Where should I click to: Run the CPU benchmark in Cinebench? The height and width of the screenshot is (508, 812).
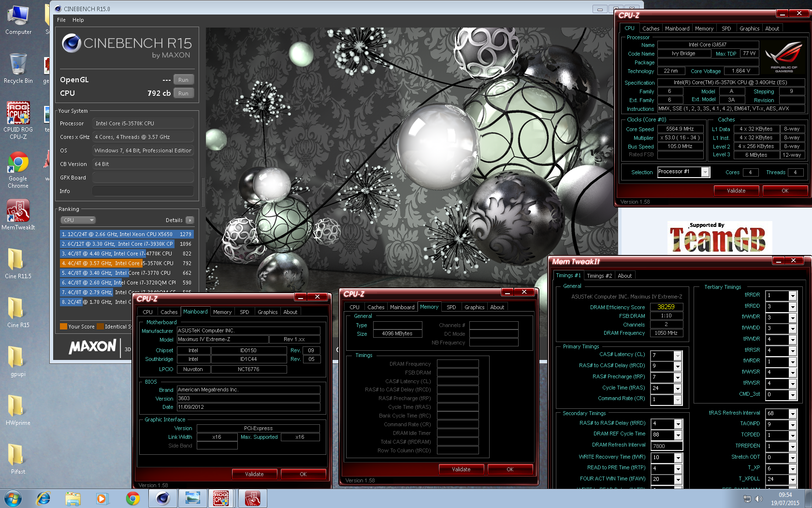pos(183,93)
